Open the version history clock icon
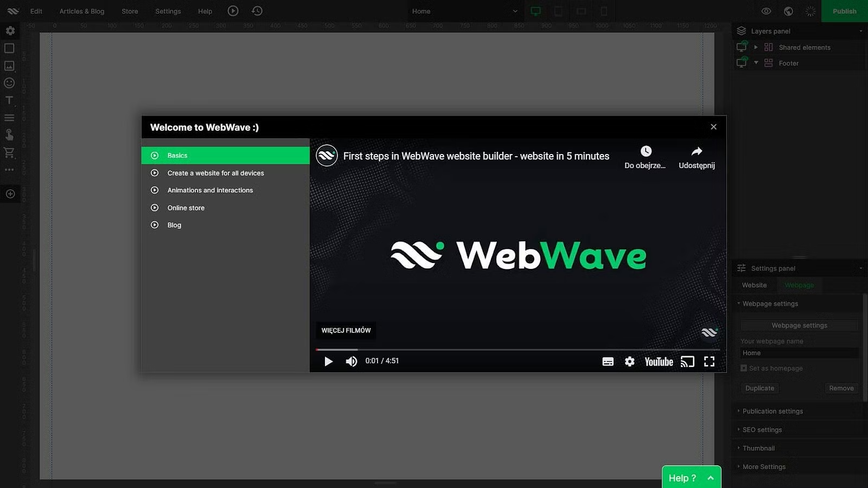This screenshot has height=488, width=868. click(x=257, y=11)
